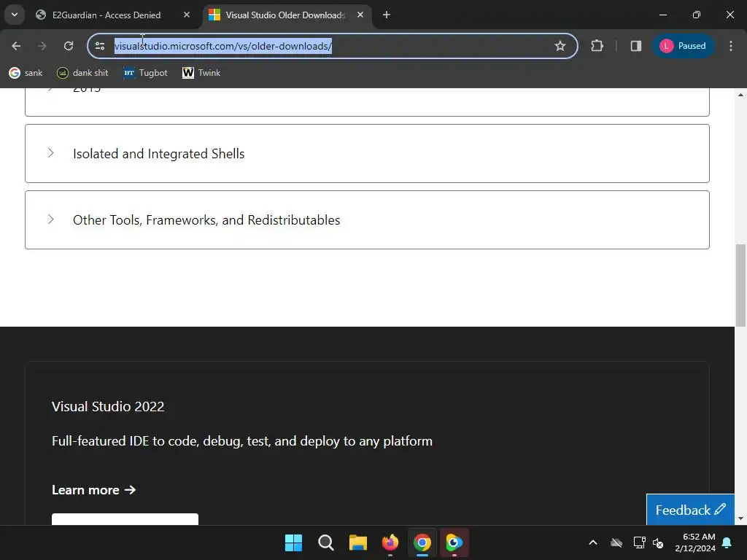This screenshot has width=747, height=560.
Task: Open the Extensions puzzle icon
Action: pos(597,46)
